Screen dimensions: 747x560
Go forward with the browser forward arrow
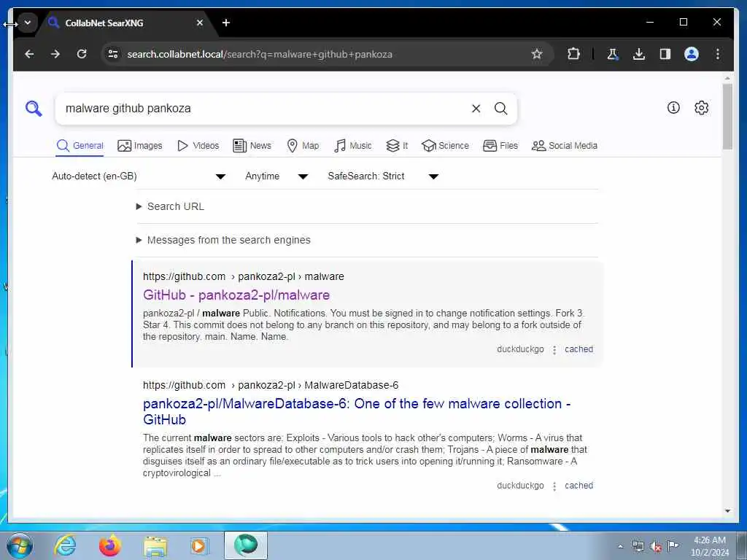tap(55, 54)
